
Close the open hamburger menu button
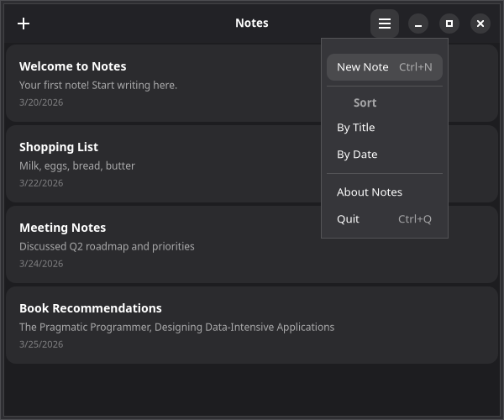385,24
